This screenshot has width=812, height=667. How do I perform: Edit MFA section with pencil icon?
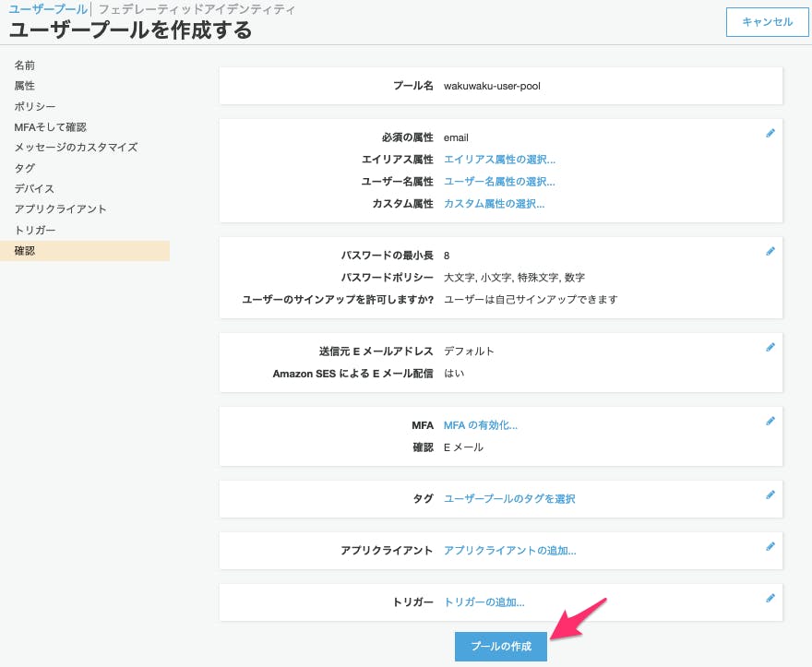point(770,422)
